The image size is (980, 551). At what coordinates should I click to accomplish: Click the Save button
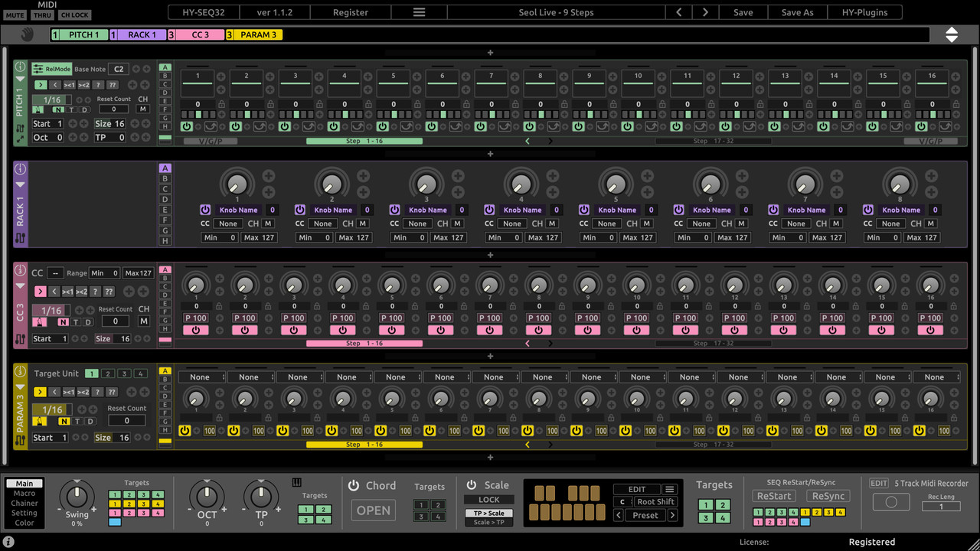click(x=743, y=12)
